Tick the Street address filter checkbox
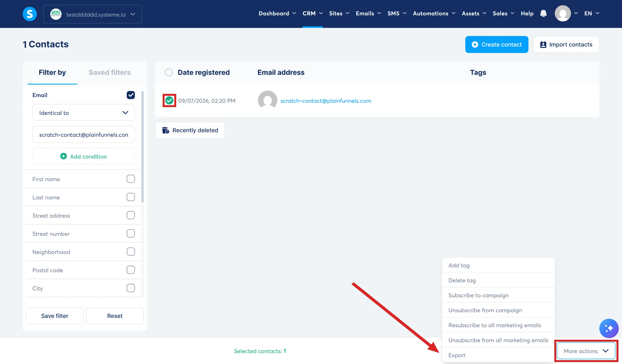Screen dimensions: 622x364 pos(131,215)
